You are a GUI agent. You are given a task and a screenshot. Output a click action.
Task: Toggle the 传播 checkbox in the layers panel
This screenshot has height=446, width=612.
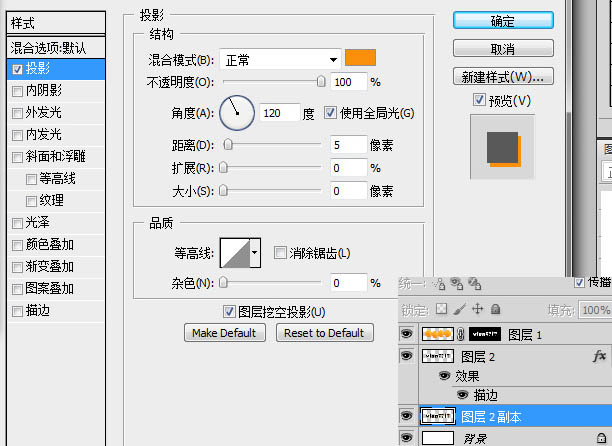coord(579,282)
